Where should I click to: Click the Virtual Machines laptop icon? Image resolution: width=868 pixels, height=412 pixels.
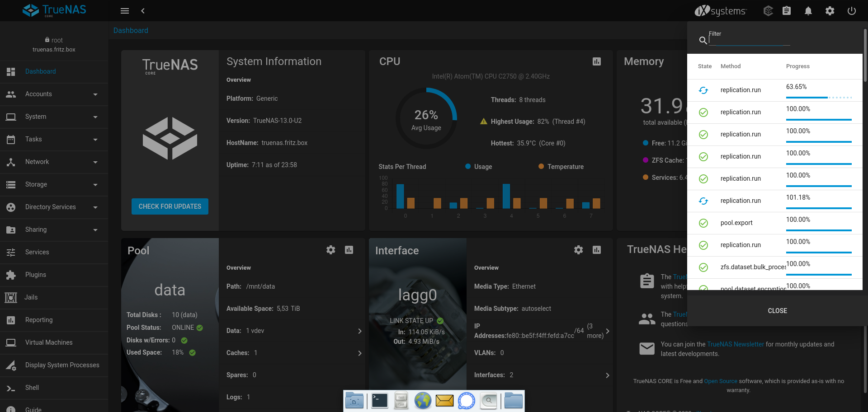coord(11,342)
